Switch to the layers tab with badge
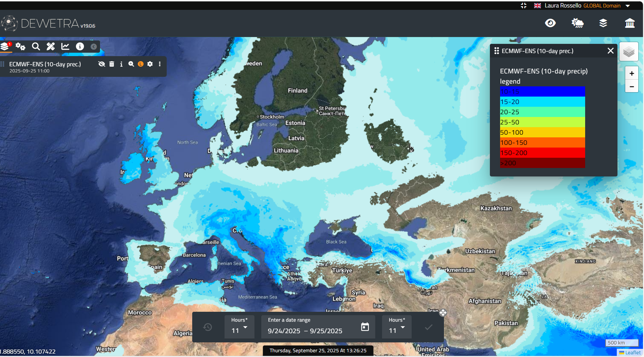644x357 pixels. click(5, 47)
